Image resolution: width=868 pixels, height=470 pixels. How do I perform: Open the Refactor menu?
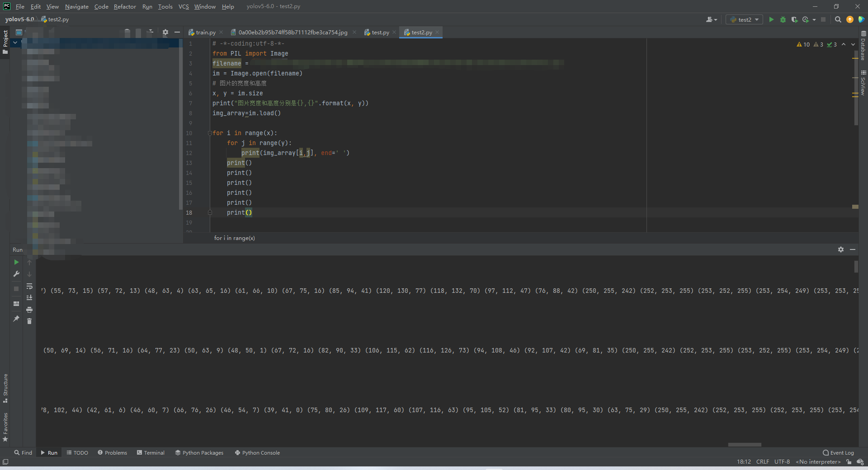[125, 6]
